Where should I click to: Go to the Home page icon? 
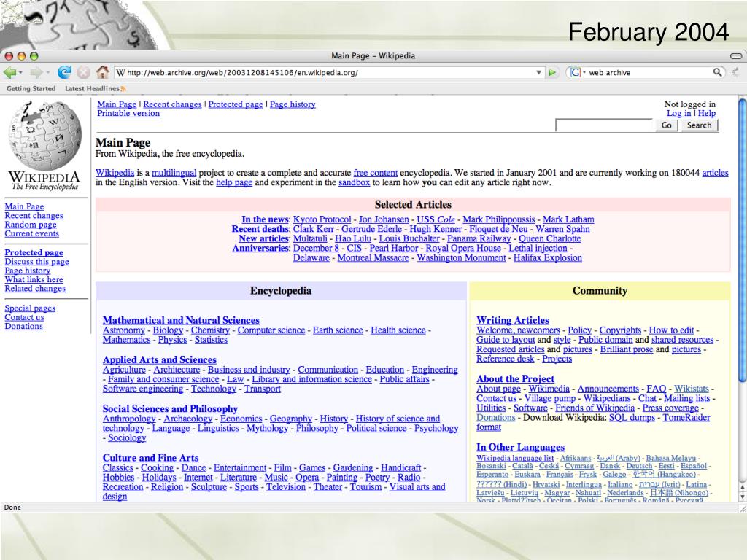pyautogui.click(x=102, y=72)
